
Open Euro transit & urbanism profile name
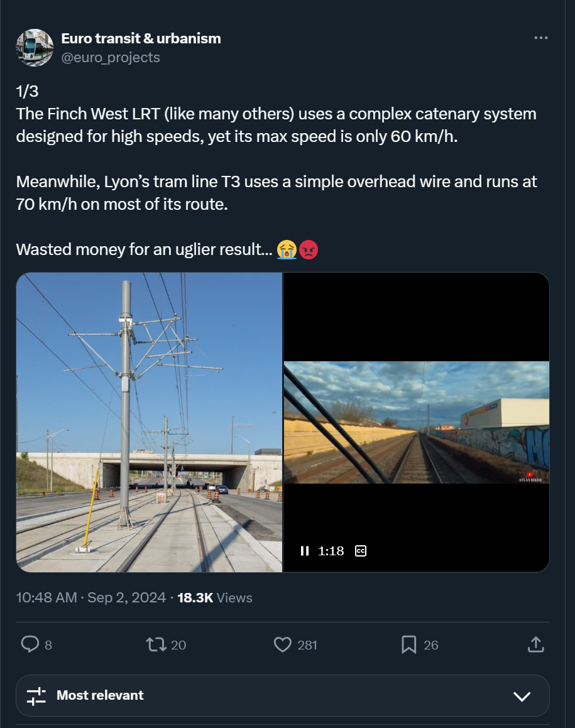(x=141, y=38)
